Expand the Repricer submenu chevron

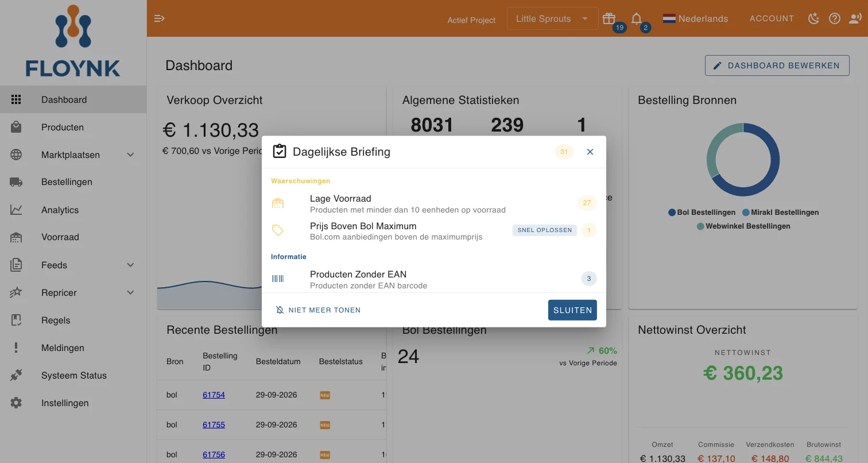tap(130, 292)
